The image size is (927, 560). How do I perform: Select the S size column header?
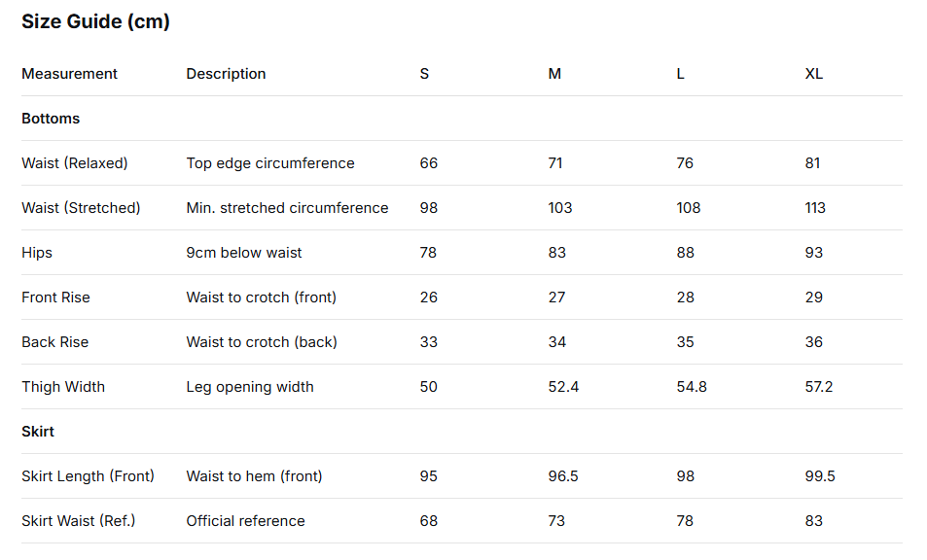point(424,74)
